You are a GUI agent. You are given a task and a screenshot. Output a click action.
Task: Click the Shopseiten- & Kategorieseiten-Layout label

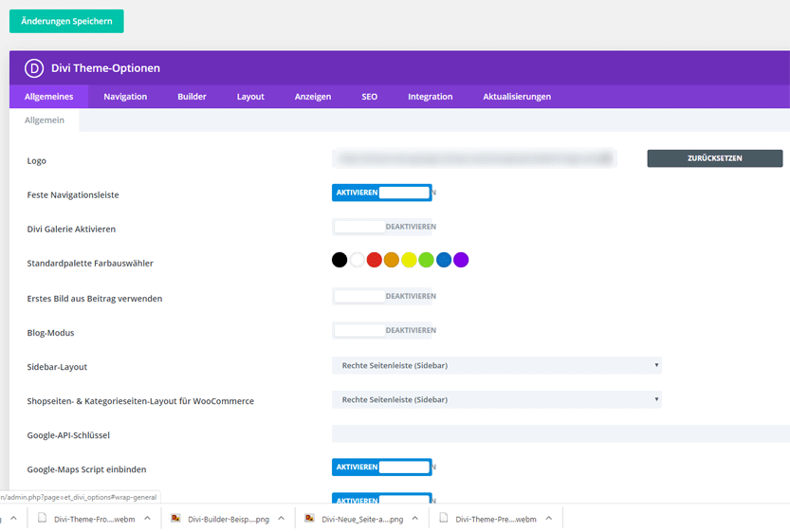140,401
